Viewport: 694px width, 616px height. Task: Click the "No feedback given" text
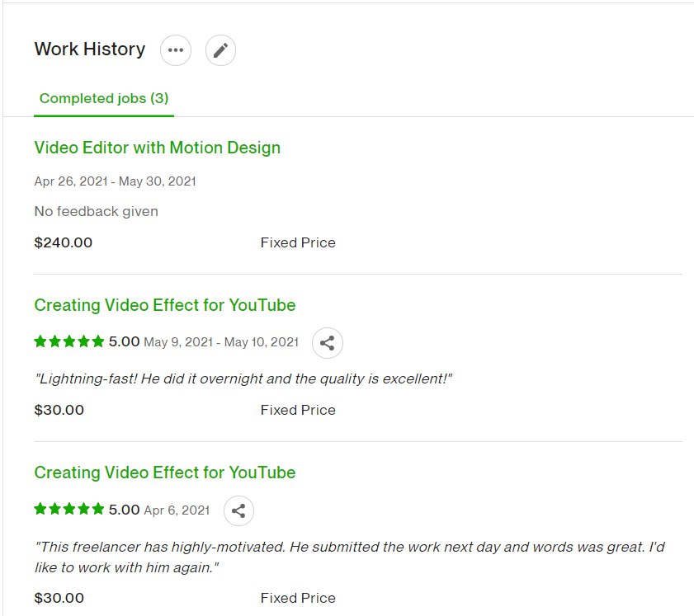(96, 212)
